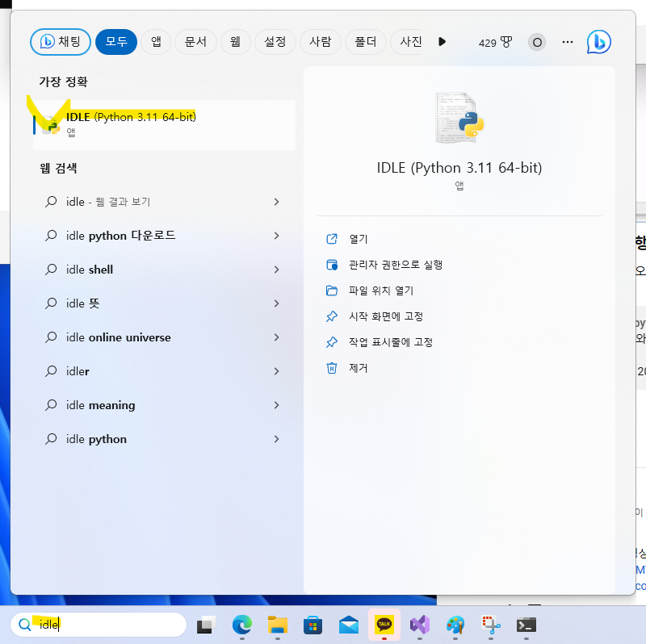646x644 pixels.
Task: Click the trash icon next to 제거
Action: [x=332, y=368]
